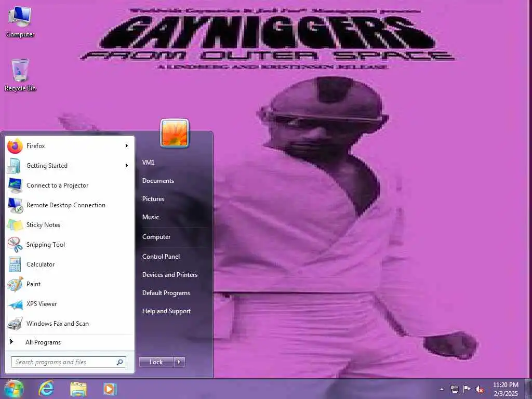532x399 pixels.
Task: Expand the Firefox jump list arrow
Action: coord(127,146)
